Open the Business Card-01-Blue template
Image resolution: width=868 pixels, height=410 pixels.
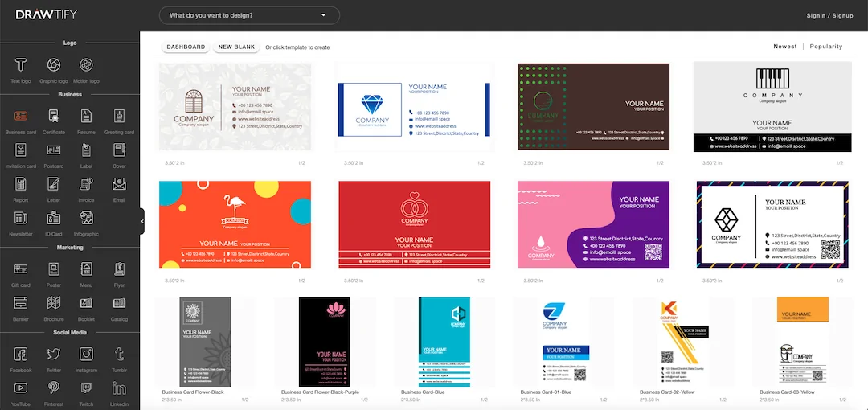point(563,342)
